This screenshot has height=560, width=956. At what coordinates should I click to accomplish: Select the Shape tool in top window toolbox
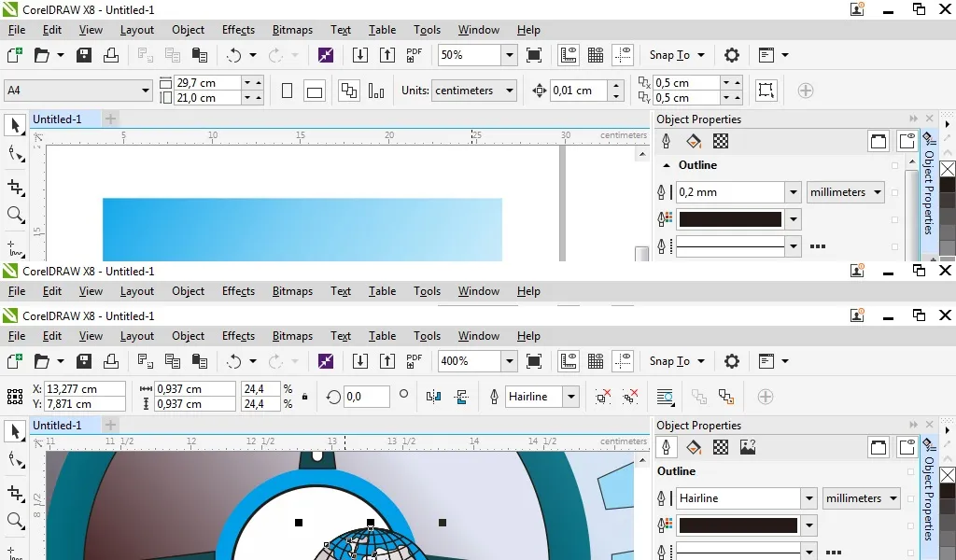click(x=15, y=154)
